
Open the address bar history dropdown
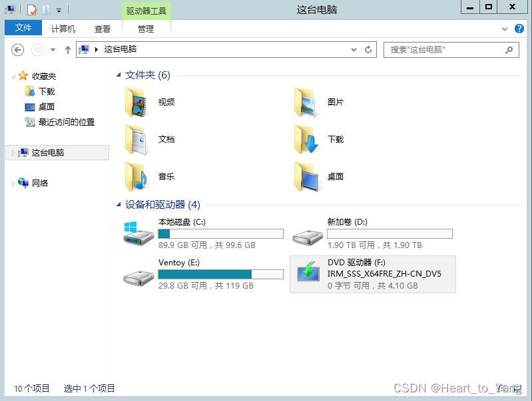click(354, 50)
